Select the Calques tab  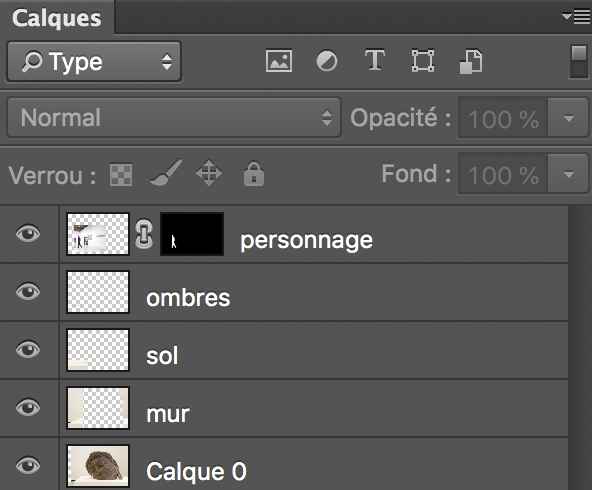(57, 18)
